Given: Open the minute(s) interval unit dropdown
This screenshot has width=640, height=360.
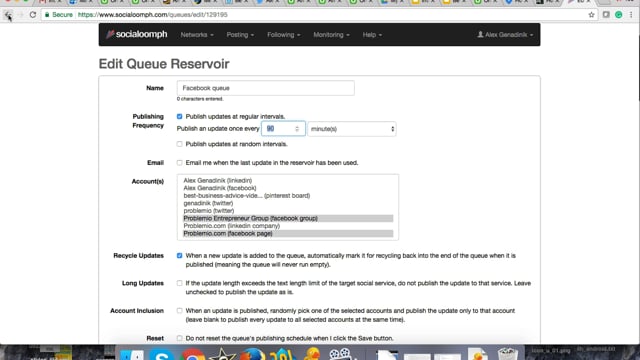Looking at the screenshot, I should click(352, 129).
